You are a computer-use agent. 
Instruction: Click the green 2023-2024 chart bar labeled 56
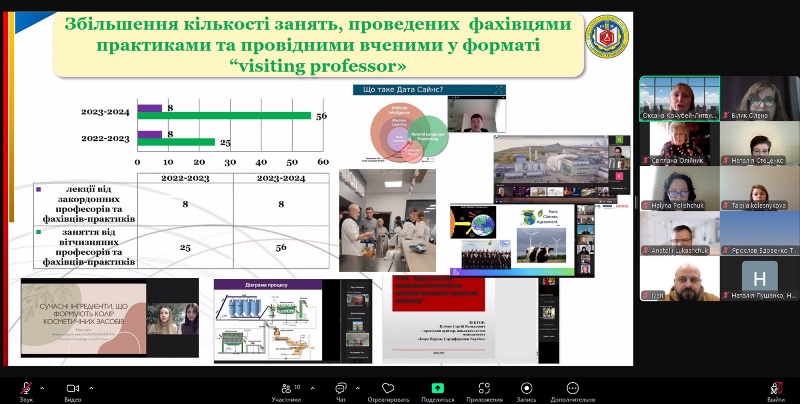click(224, 116)
